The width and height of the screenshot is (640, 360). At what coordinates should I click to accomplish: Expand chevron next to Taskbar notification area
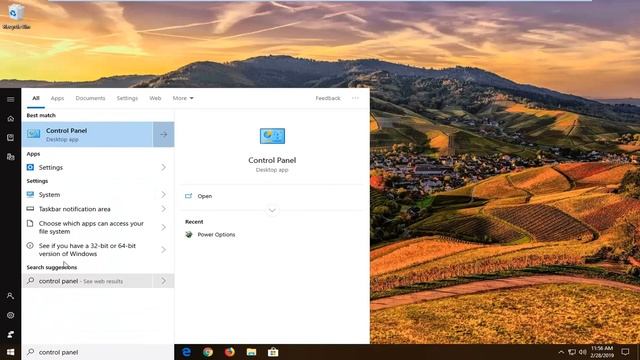click(x=164, y=209)
